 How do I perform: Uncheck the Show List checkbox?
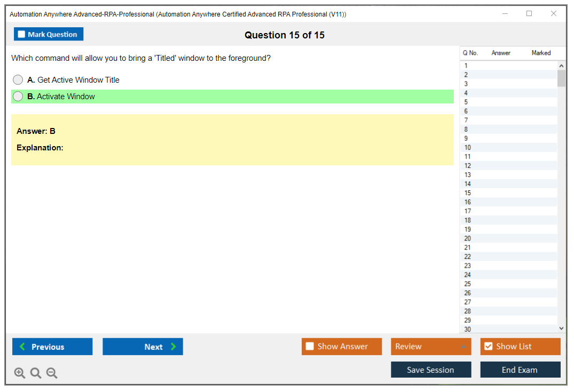pyautogui.click(x=488, y=347)
